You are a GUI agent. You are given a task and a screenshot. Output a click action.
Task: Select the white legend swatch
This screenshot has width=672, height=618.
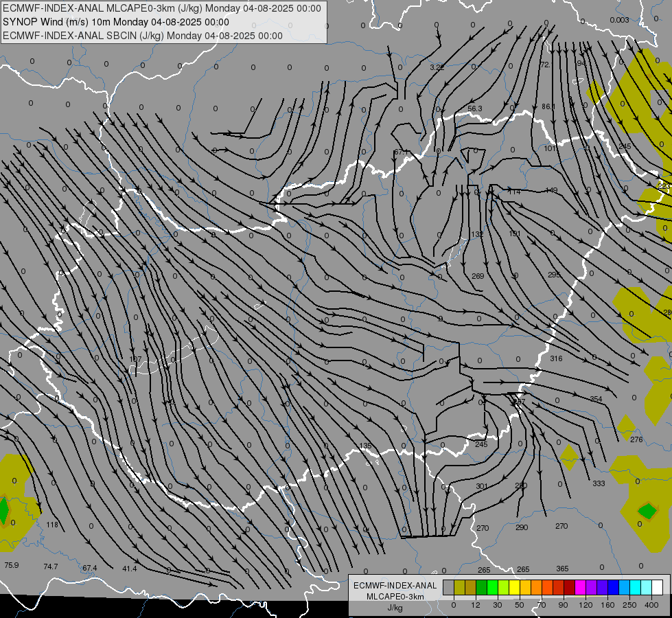tap(657, 587)
